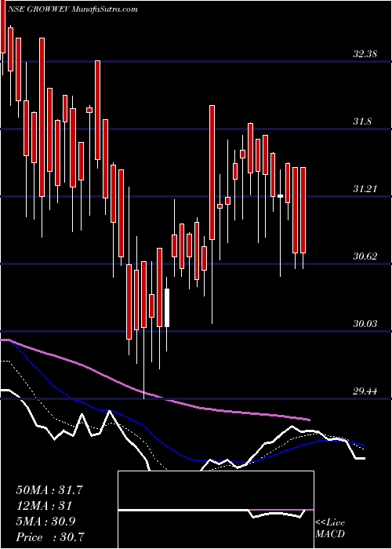Viewport: 392px width, 549px height.
Task: Click the 30.62 price level label
Action: click(x=365, y=256)
